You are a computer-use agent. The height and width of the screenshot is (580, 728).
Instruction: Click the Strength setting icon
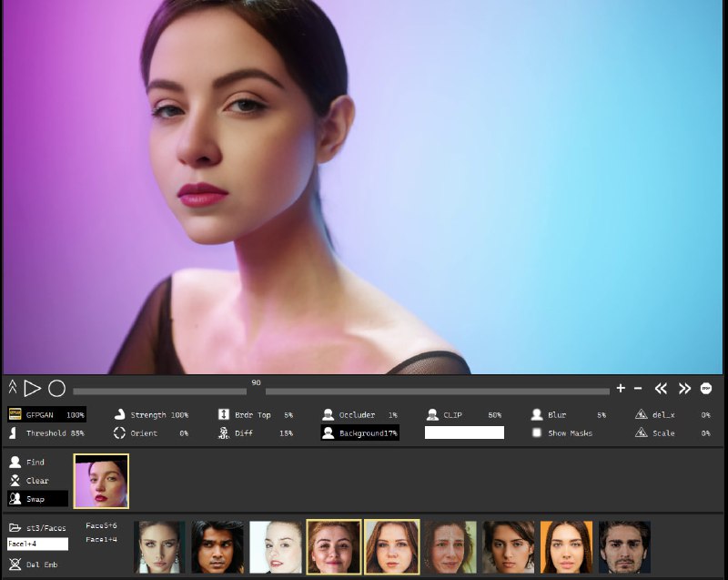(119, 414)
